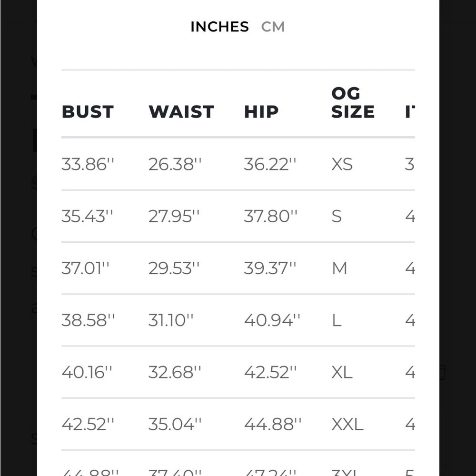Select the S size row label

coord(337,217)
